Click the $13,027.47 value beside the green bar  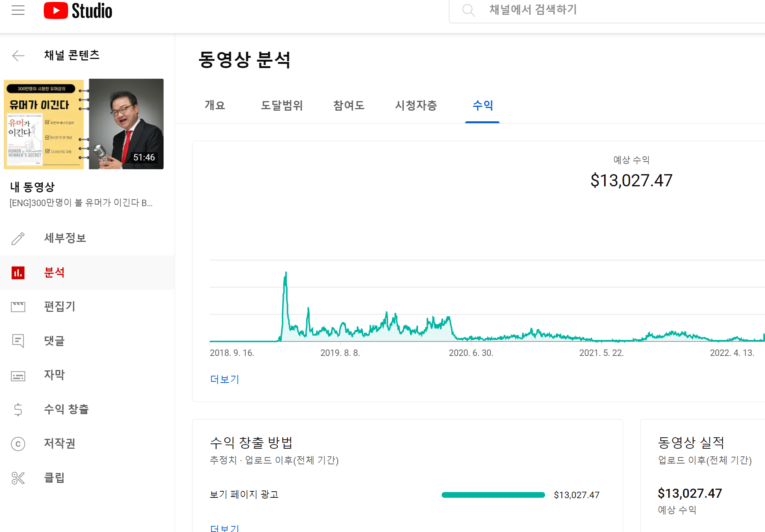tap(576, 495)
